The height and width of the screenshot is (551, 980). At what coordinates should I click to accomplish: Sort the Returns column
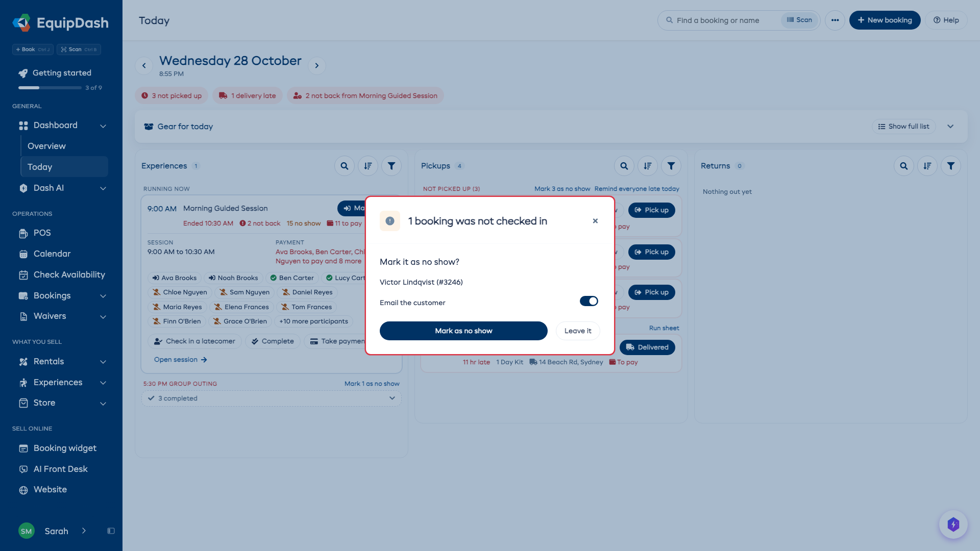(x=927, y=166)
